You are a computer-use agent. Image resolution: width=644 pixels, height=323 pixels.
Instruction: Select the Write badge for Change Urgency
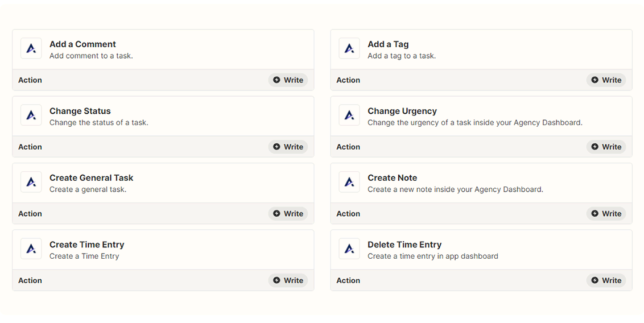606,147
